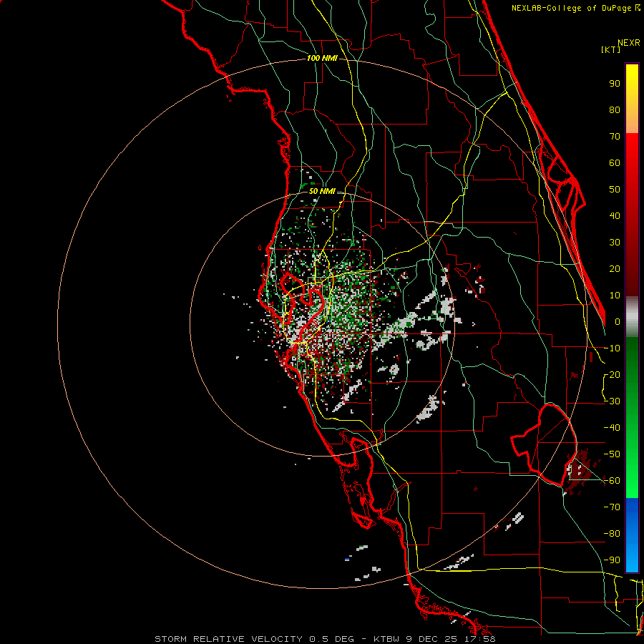
Task: Click the [KT] units label
Action: tap(610, 49)
